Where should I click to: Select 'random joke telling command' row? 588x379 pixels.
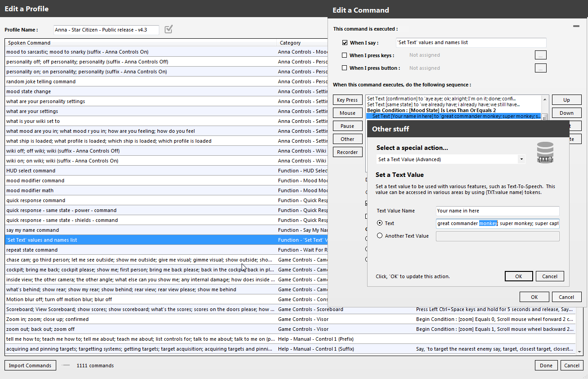166,81
